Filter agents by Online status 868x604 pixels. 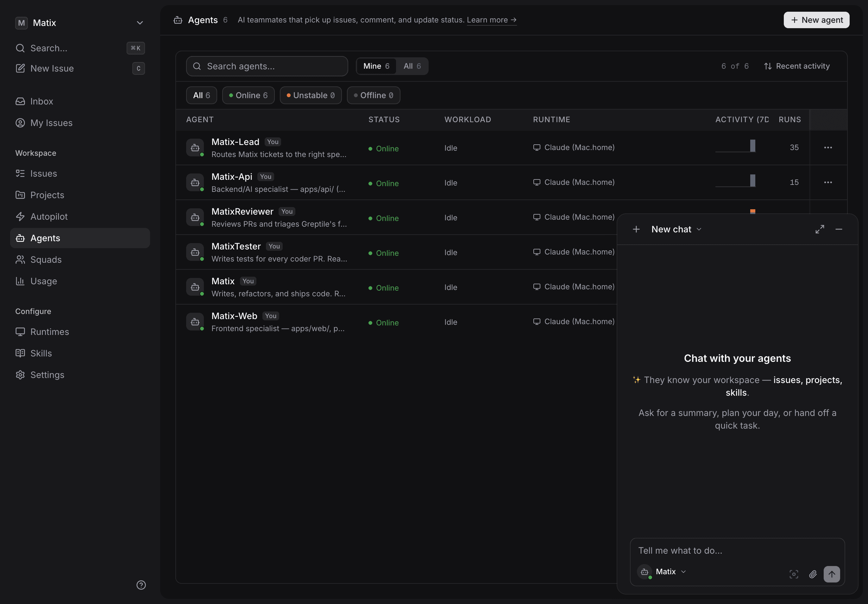248,95
